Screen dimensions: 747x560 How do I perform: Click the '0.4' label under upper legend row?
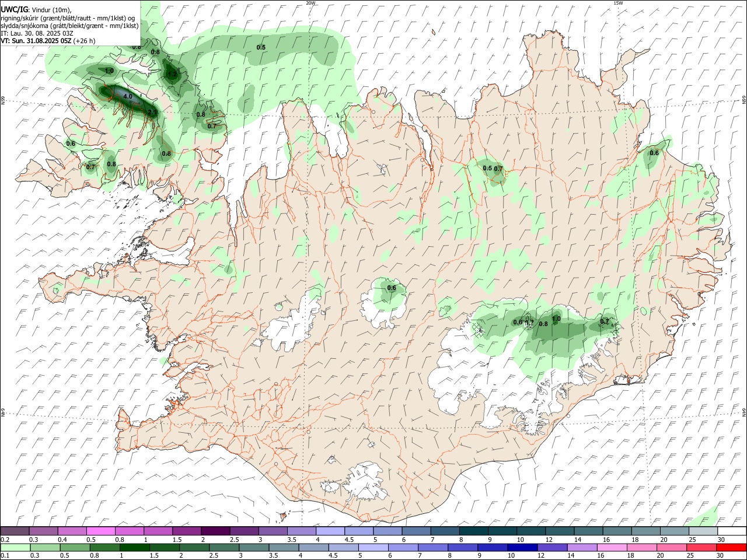click(x=62, y=540)
